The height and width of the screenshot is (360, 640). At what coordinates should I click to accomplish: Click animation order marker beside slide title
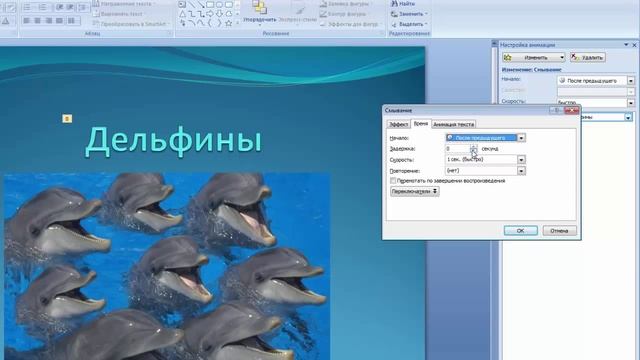(67, 118)
